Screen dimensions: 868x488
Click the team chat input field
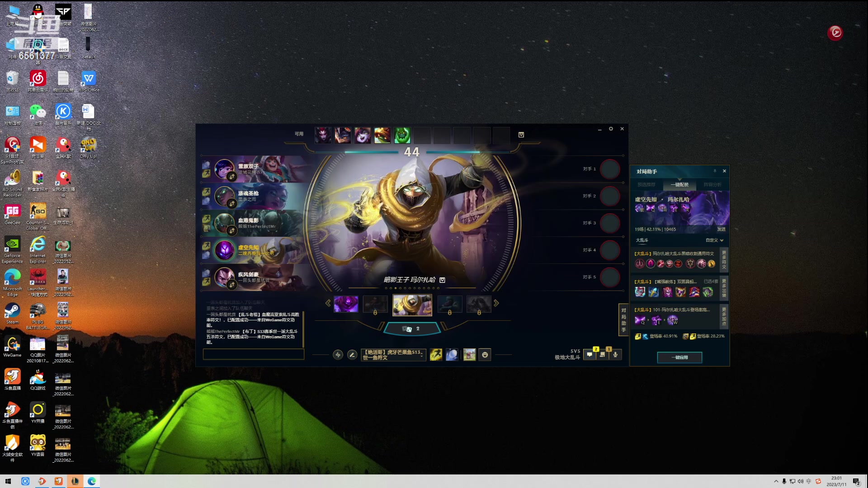(254, 355)
